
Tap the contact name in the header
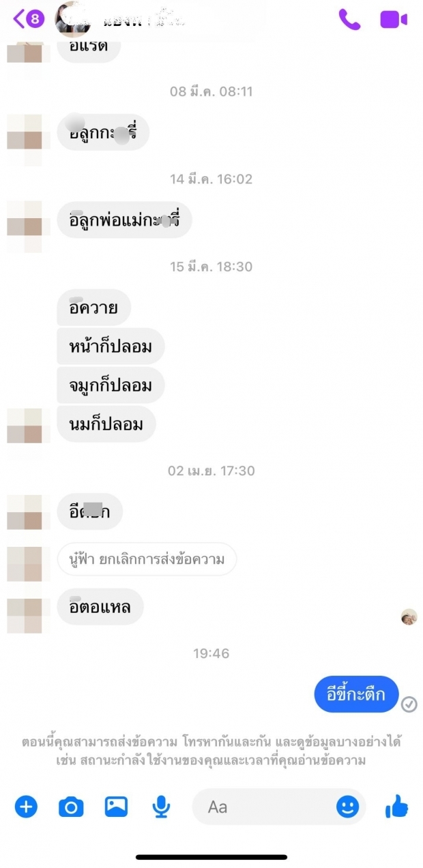click(143, 20)
